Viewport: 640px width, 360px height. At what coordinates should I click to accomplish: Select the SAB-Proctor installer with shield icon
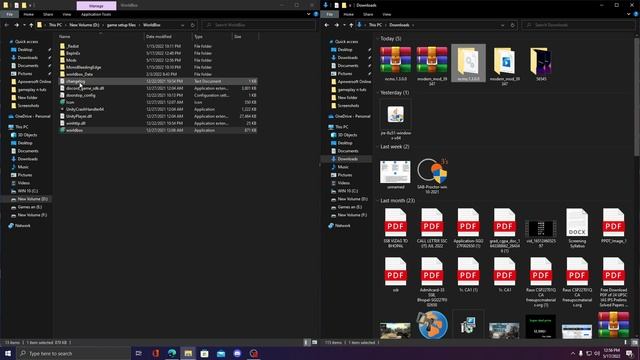pos(432,176)
